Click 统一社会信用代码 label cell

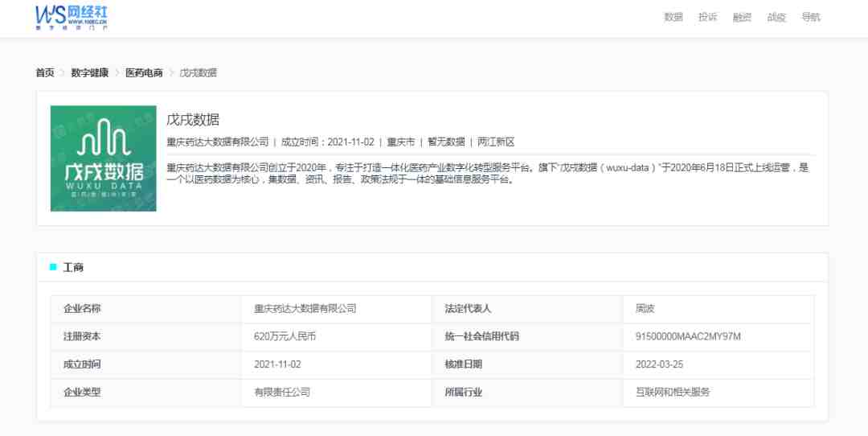click(x=527, y=336)
